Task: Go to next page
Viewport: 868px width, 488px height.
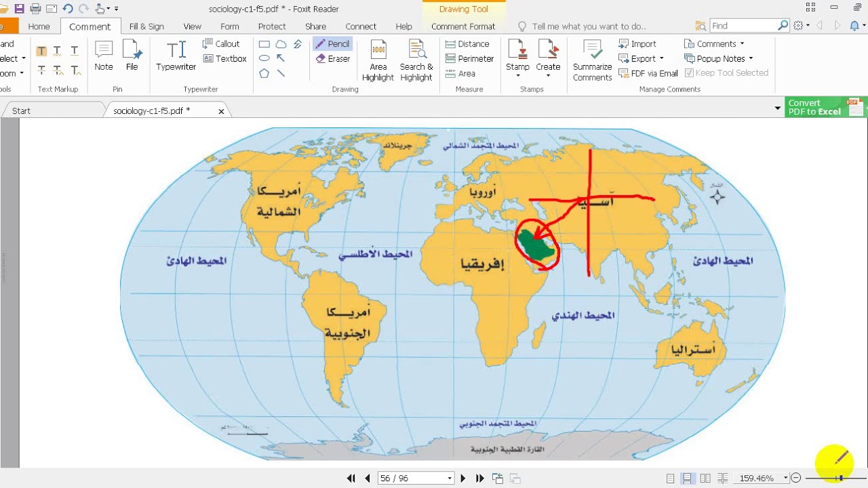Action: click(463, 479)
